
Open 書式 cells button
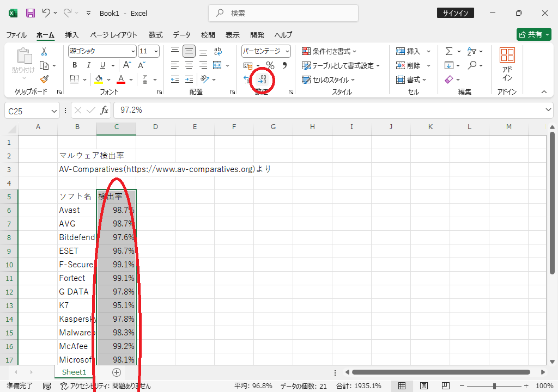(411, 79)
